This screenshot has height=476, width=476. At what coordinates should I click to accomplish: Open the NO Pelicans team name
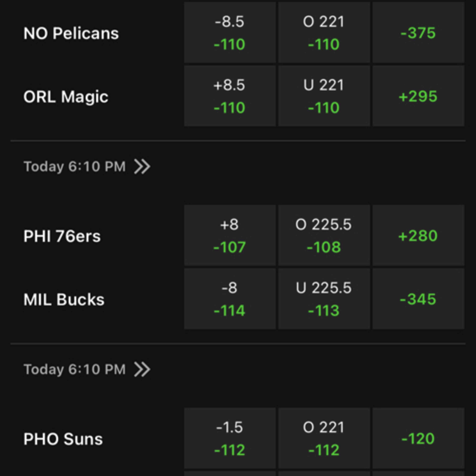coord(71,33)
